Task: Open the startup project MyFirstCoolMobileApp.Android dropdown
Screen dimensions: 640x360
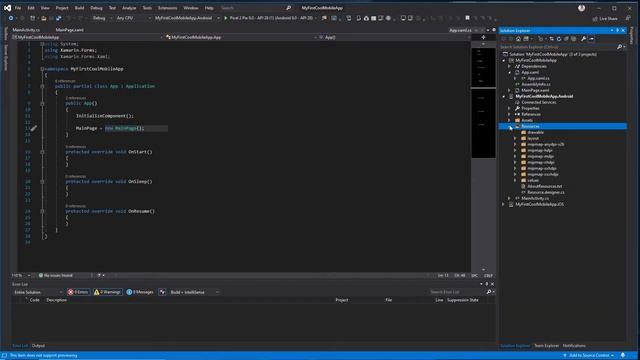Action: pos(187,18)
